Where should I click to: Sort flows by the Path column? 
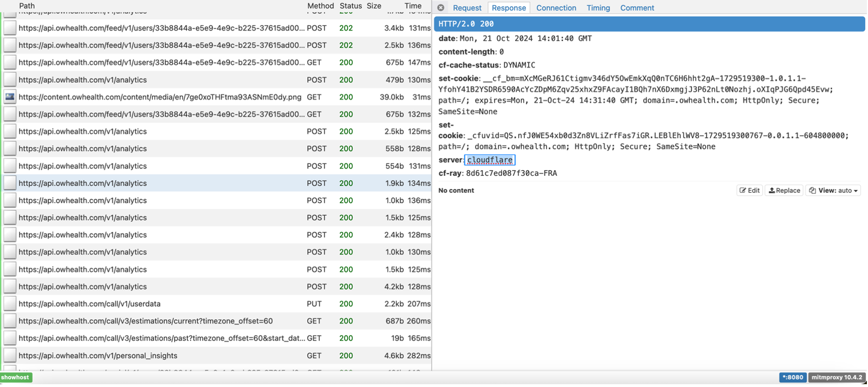26,6
